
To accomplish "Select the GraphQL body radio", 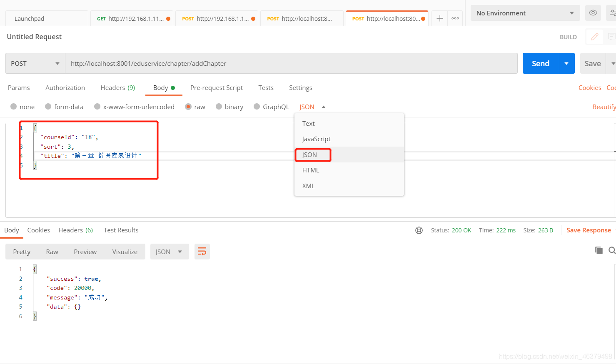I will pyautogui.click(x=257, y=107).
